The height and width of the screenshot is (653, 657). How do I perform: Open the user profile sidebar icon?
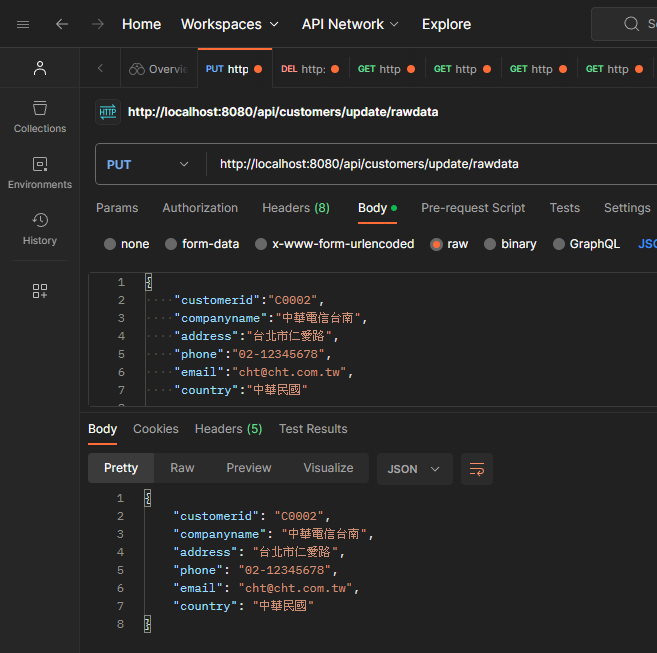(40, 68)
